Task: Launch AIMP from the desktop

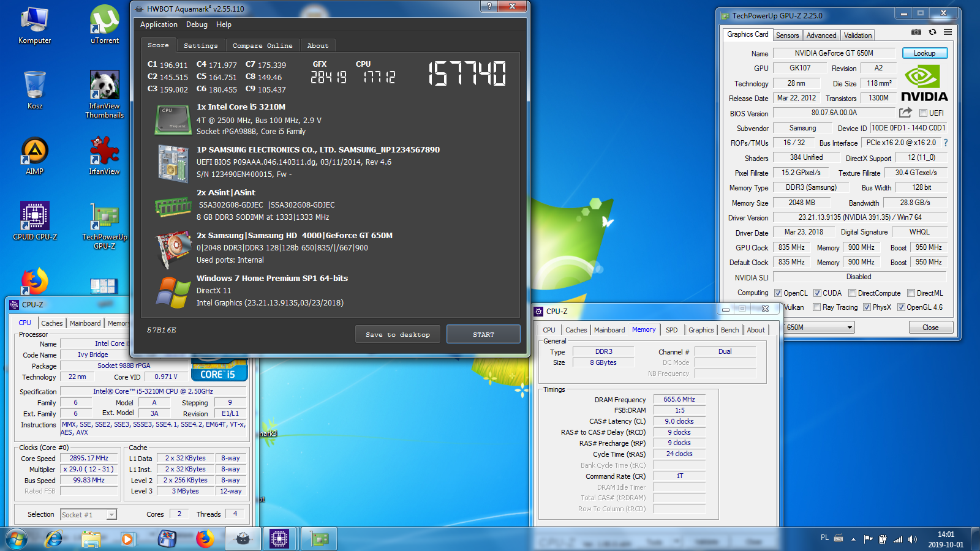Action: click(x=35, y=157)
